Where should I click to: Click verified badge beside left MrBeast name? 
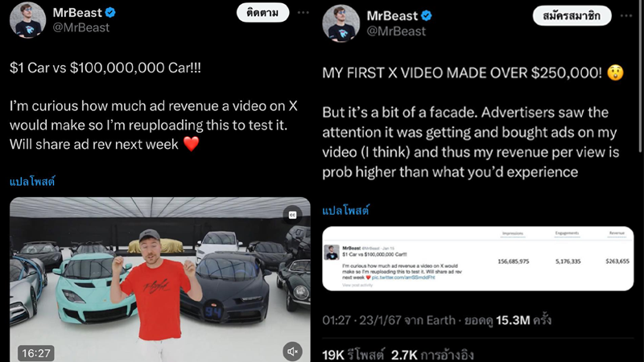tap(110, 13)
